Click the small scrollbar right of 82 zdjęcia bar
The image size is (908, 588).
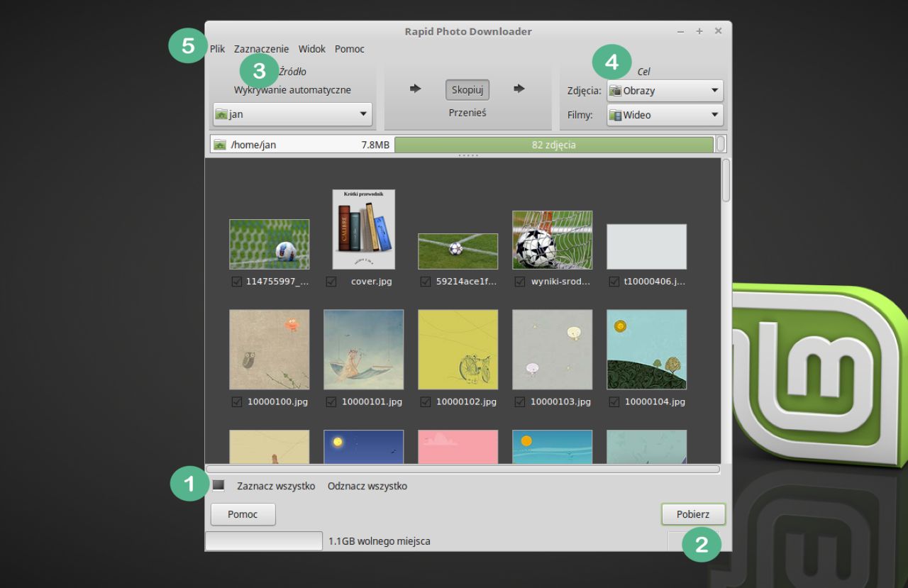coord(721,145)
